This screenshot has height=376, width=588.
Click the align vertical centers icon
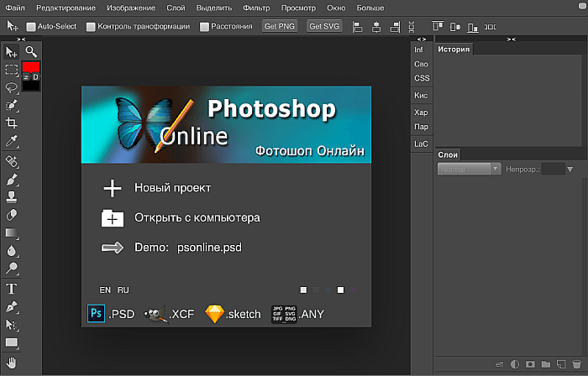[x=455, y=27]
